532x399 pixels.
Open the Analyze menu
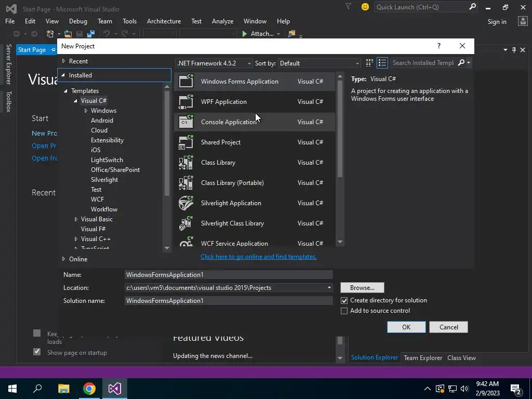[222, 21]
